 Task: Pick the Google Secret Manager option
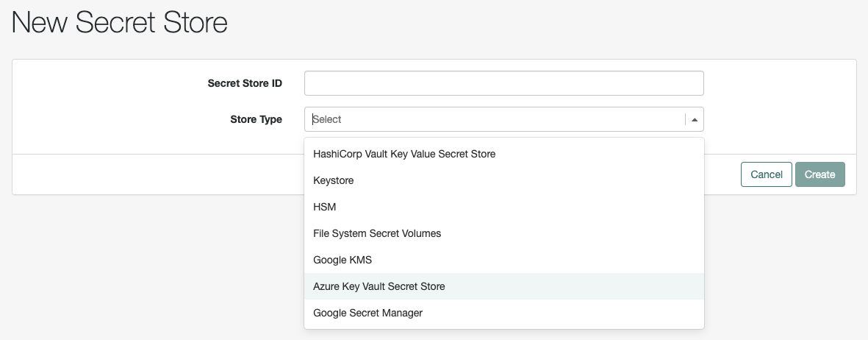368,313
